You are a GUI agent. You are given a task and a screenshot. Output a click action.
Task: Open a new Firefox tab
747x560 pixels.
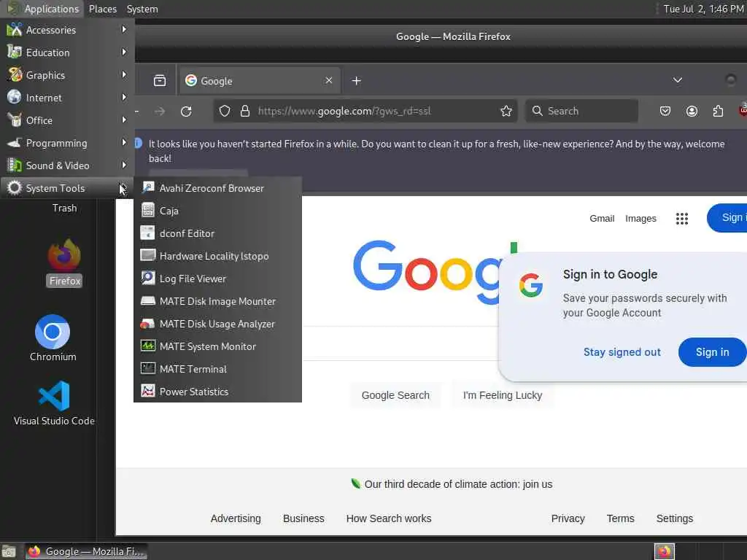coord(356,81)
